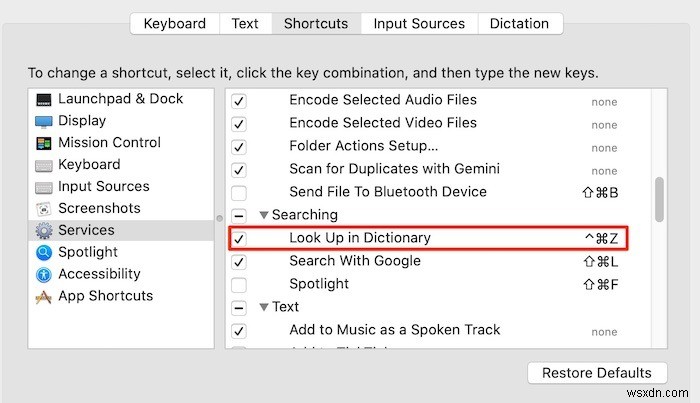This screenshot has height=403, width=700.
Task: Open the Accessibility icon in sidebar
Action: click(43, 275)
